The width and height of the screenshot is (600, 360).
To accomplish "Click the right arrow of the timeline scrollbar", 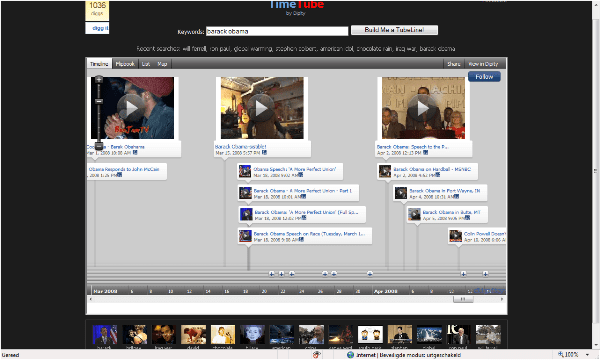I will [x=502, y=299].
